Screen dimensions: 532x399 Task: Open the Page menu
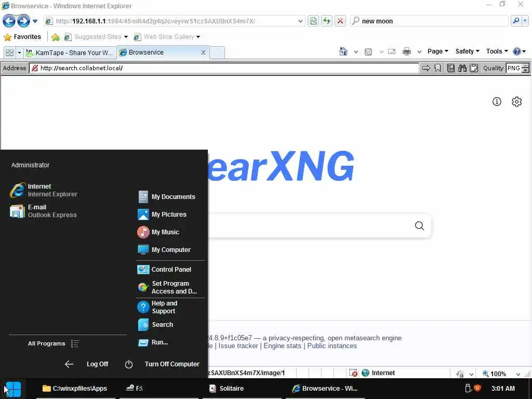437,51
